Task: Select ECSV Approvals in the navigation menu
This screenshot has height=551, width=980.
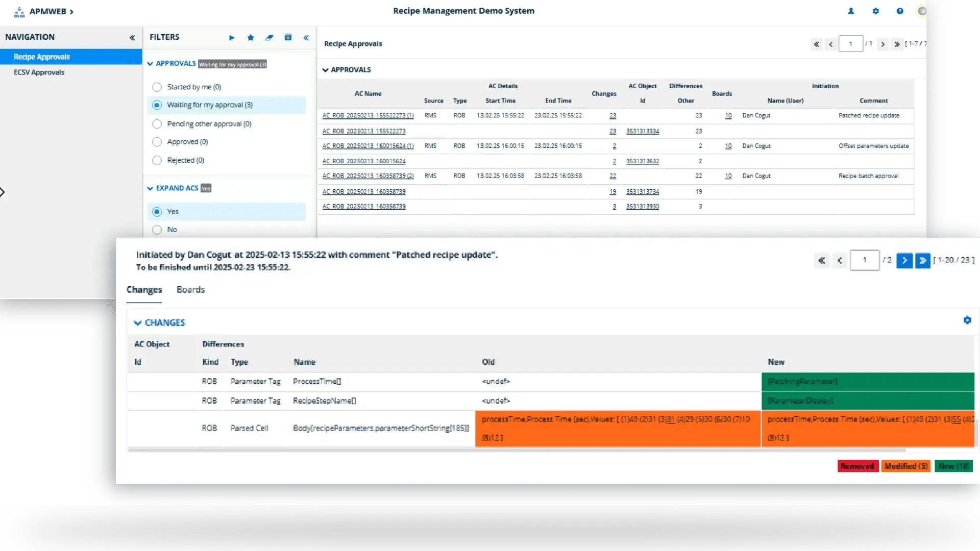Action: pos(39,72)
